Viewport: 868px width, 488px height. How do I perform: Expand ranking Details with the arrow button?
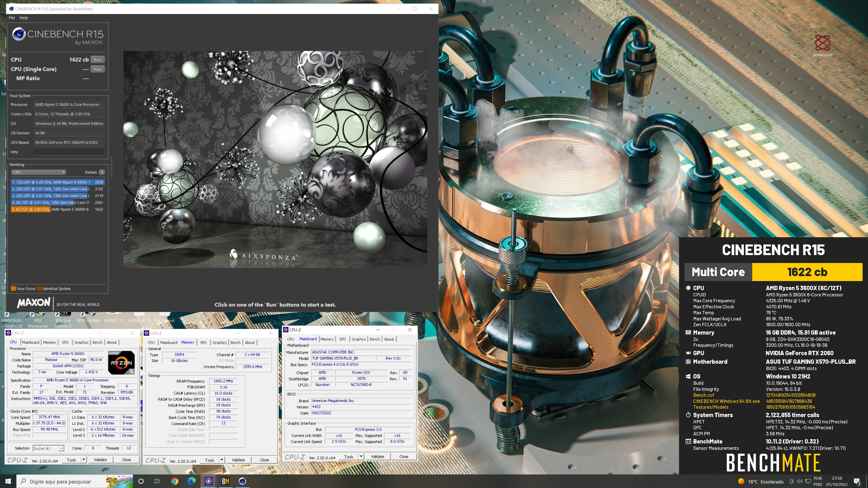point(102,172)
